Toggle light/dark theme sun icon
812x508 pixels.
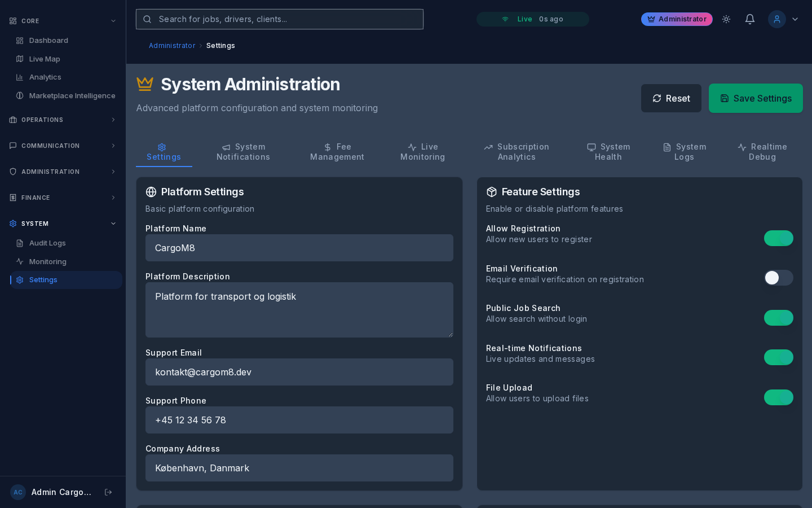coord(726,19)
